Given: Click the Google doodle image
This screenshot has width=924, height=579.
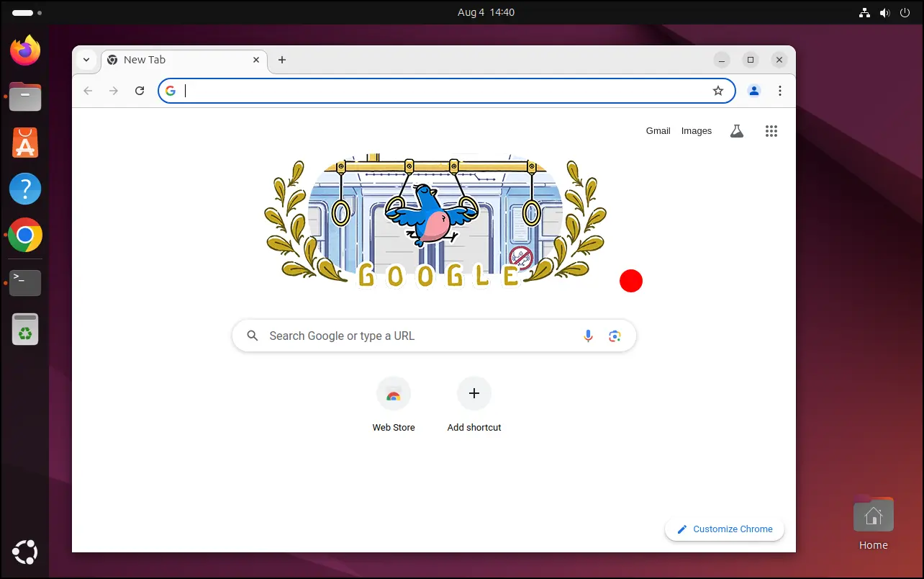Looking at the screenshot, I should tap(435, 221).
